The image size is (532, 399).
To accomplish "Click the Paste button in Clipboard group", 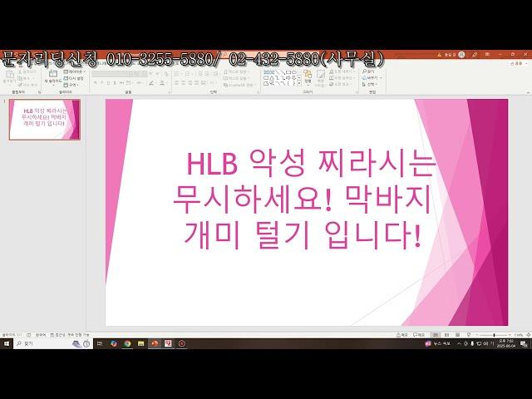I will [x=9, y=76].
